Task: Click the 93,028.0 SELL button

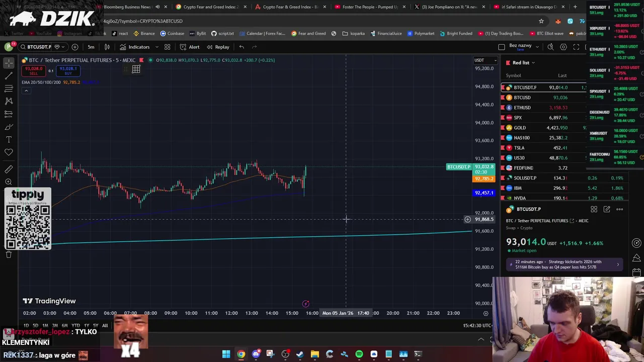Action: coord(33,71)
